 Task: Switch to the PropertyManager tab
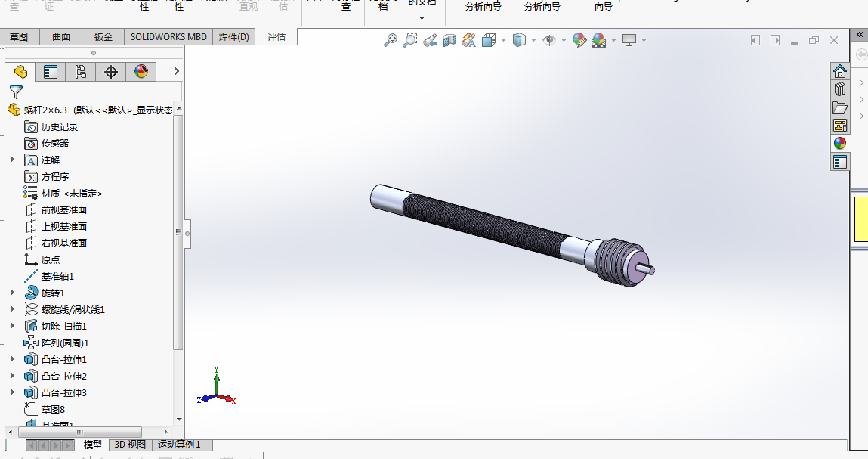pos(51,72)
